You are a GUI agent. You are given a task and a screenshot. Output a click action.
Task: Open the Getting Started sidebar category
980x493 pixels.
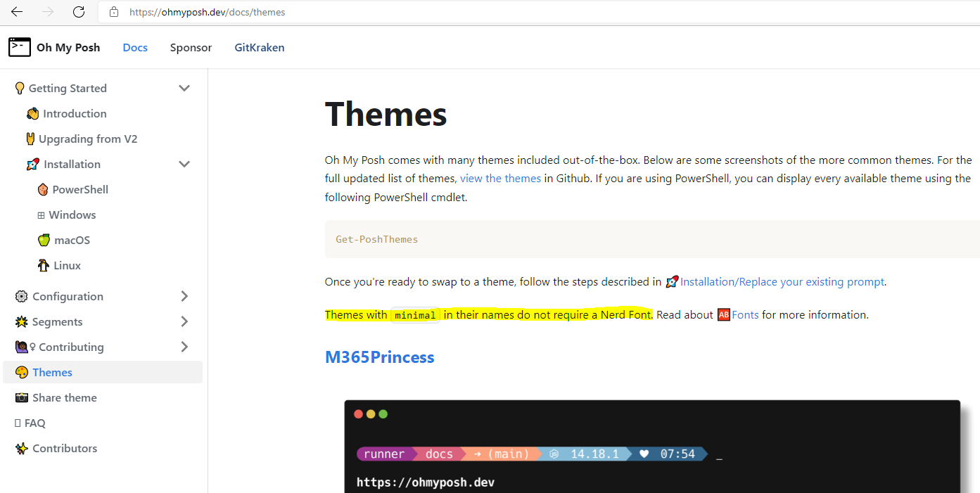coord(68,88)
